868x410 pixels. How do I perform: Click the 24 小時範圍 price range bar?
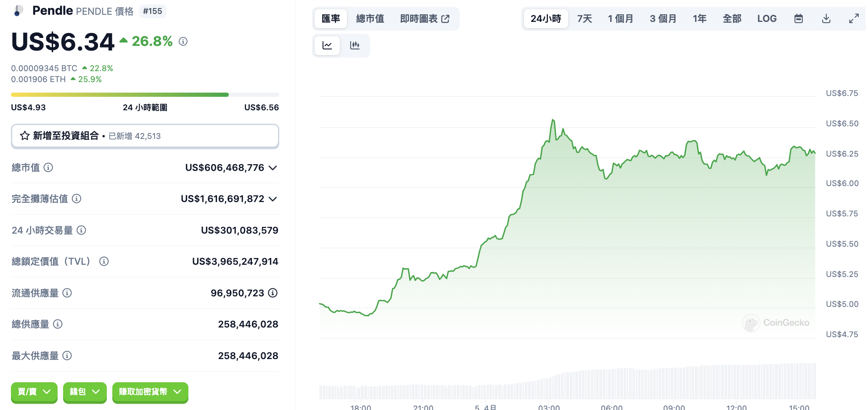point(145,95)
